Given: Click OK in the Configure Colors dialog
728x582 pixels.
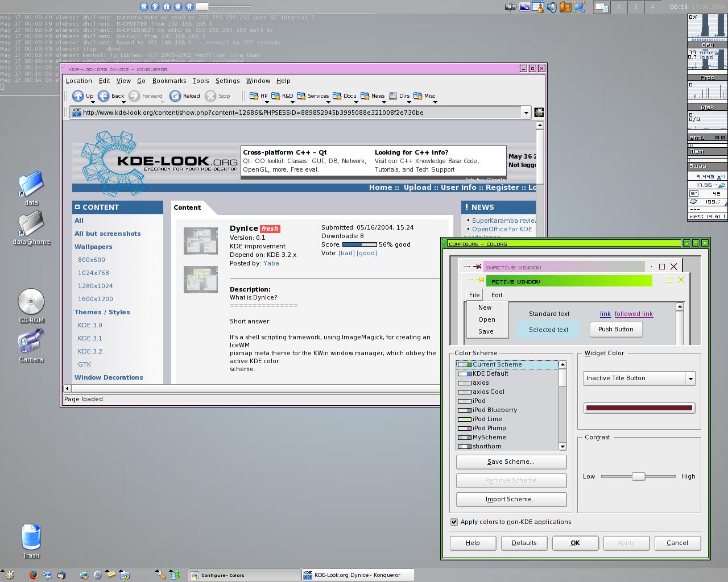Looking at the screenshot, I should [575, 543].
